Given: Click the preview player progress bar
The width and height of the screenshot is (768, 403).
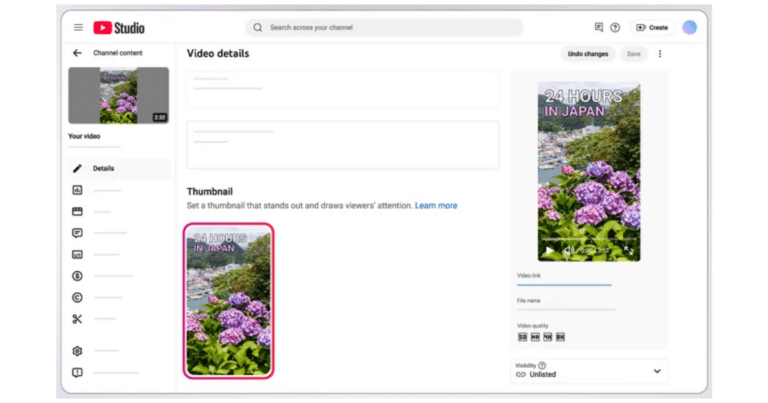Looking at the screenshot, I should tap(589, 239).
